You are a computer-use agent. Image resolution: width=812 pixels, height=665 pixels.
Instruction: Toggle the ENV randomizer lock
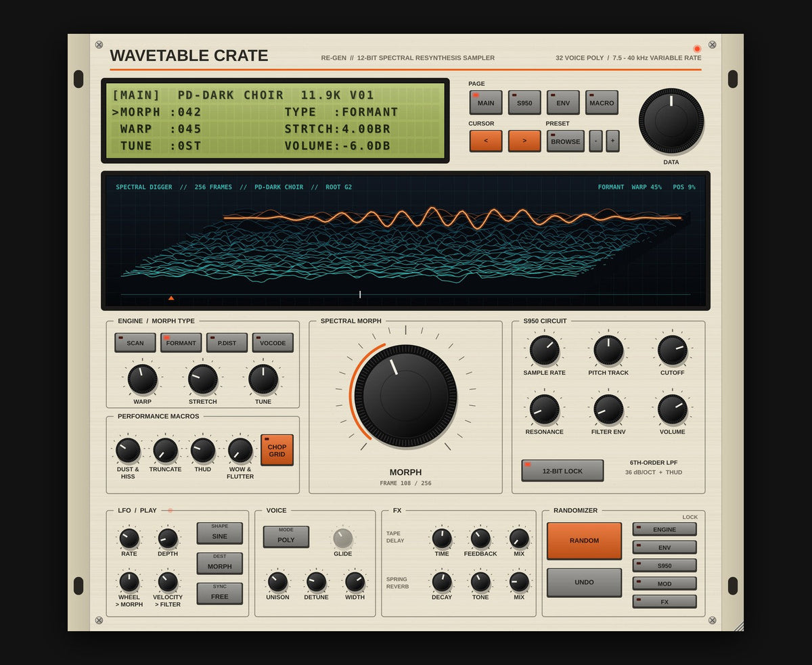coord(664,547)
